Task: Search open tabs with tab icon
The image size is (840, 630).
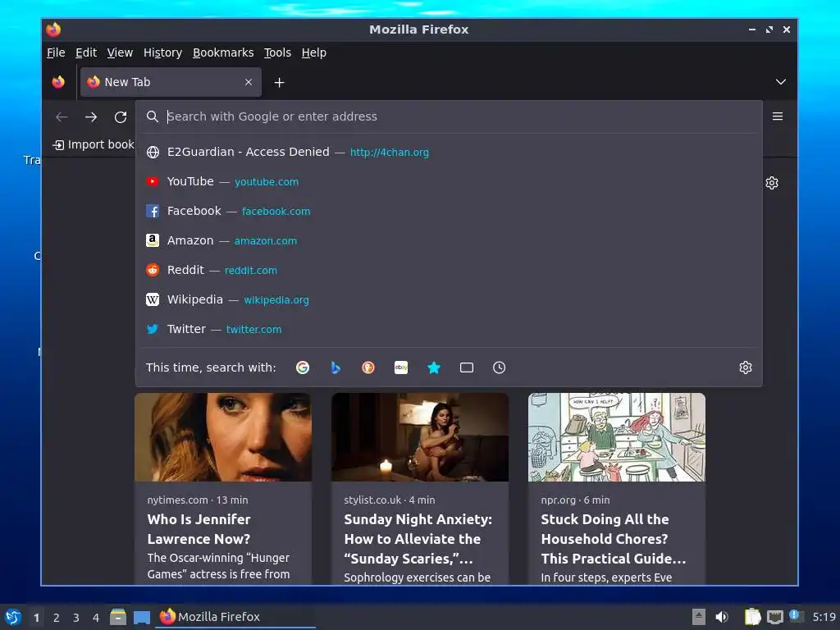Action: [x=467, y=367]
